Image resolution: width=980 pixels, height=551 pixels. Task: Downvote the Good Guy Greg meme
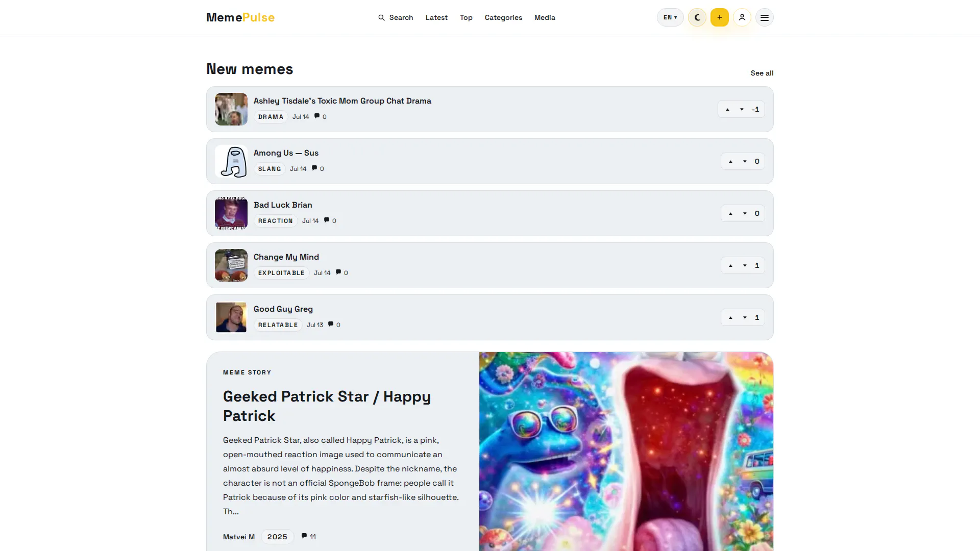coord(745,317)
